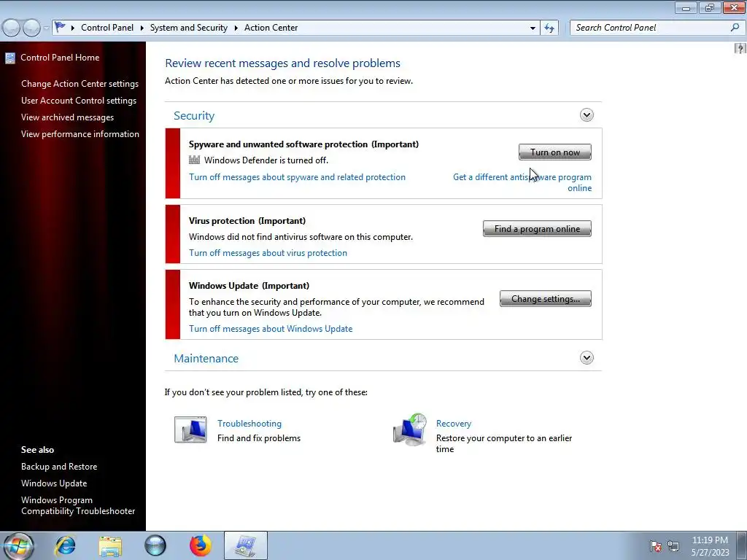Go to System and Security breadcrumb
This screenshot has width=747, height=560.
coord(189,28)
